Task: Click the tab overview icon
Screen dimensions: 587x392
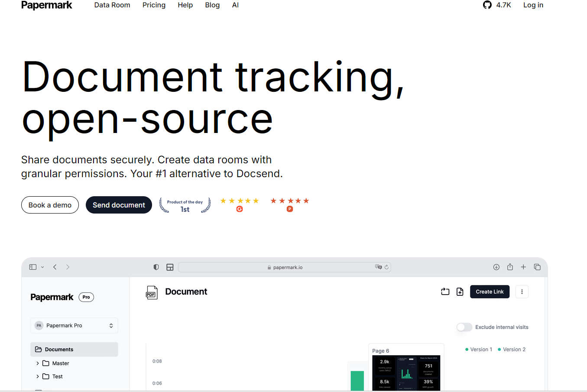Action: tap(537, 267)
